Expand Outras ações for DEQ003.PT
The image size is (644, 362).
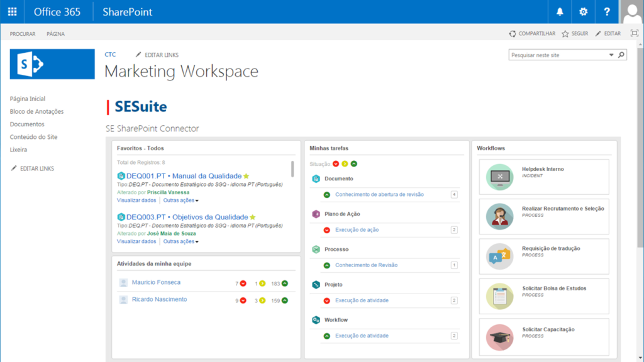[x=181, y=241]
